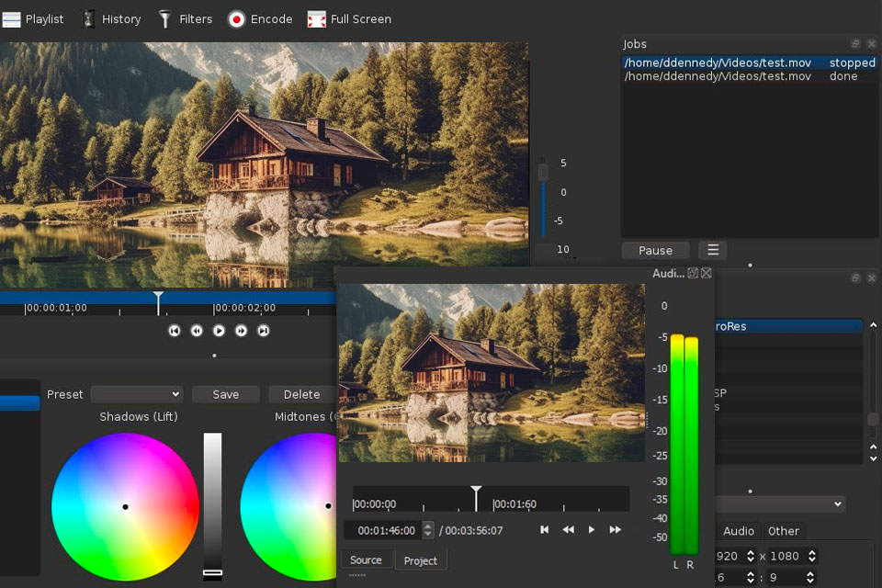
Task: Close the Jobs panel
Action: tap(871, 44)
